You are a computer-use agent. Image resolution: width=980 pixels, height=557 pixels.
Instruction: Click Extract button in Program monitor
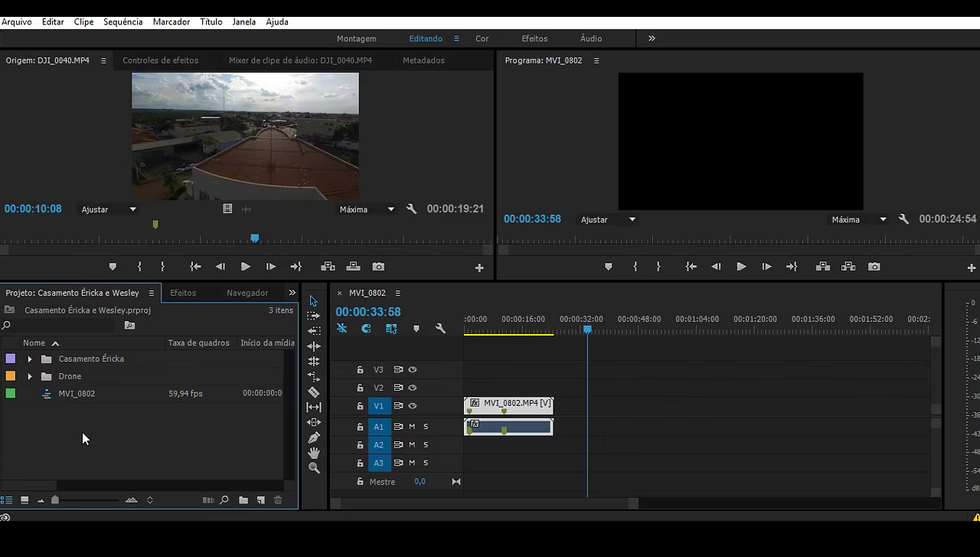click(848, 267)
